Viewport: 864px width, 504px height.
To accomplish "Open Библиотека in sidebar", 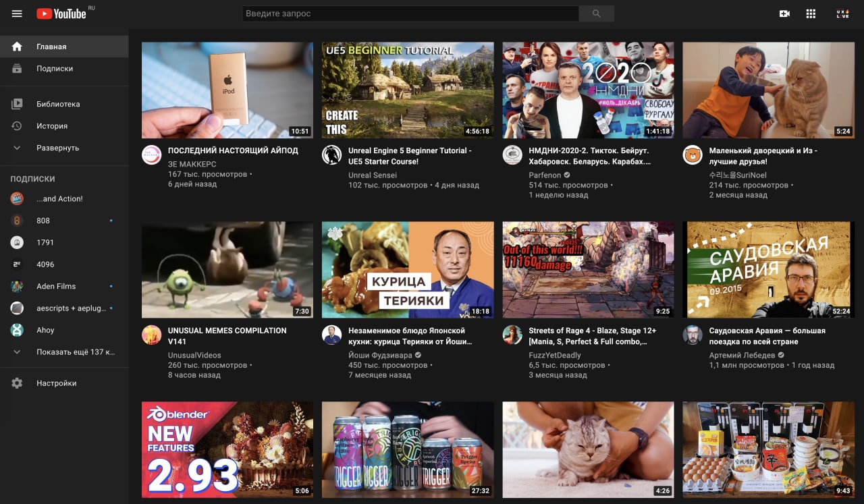I will 64,104.
